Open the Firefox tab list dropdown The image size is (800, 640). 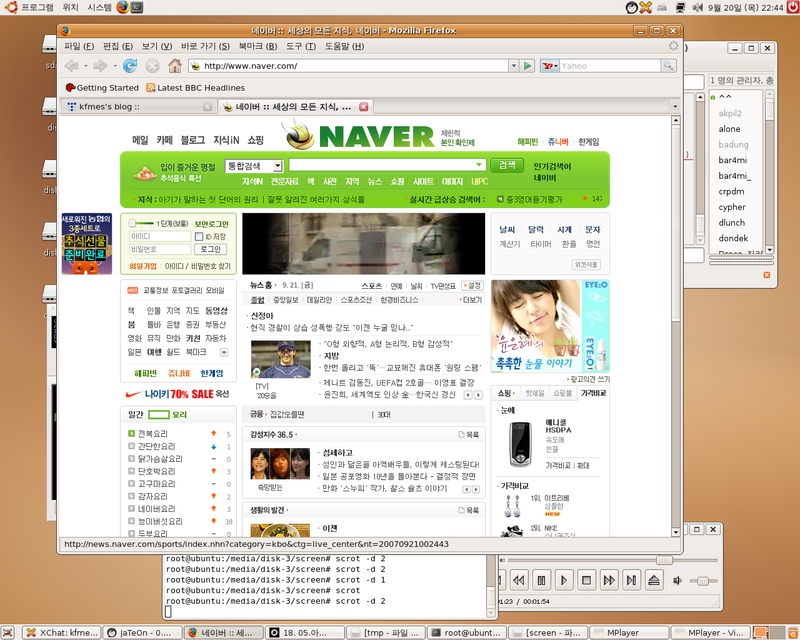675,107
